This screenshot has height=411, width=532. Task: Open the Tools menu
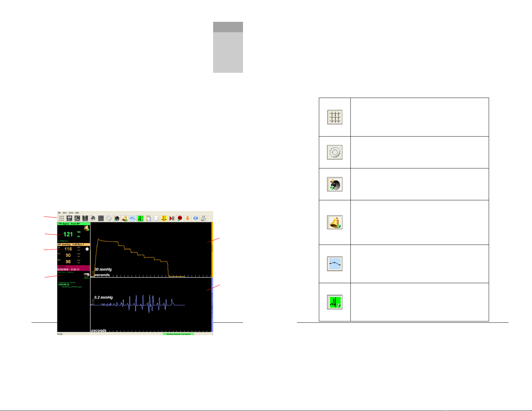[71, 213]
